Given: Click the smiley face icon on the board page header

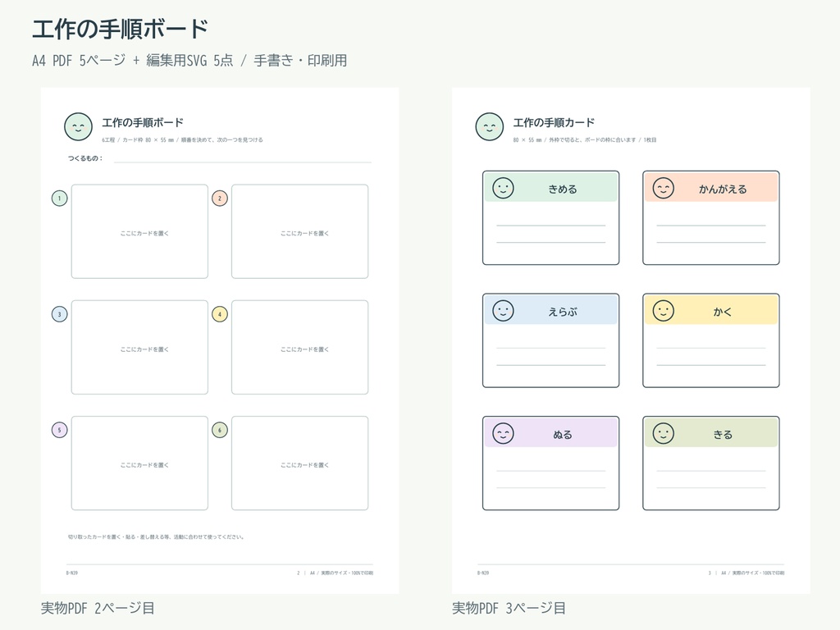Looking at the screenshot, I should click(x=78, y=127).
